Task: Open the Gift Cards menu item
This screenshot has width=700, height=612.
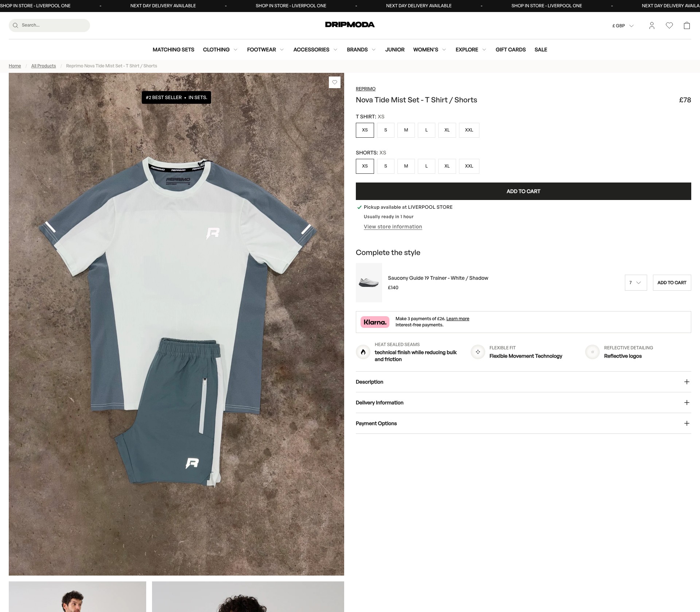Action: pos(510,50)
